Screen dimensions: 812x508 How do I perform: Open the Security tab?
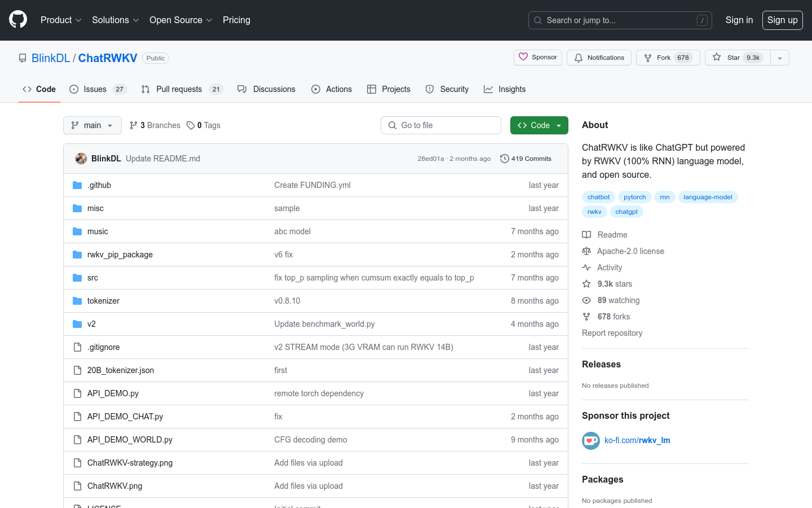click(447, 89)
